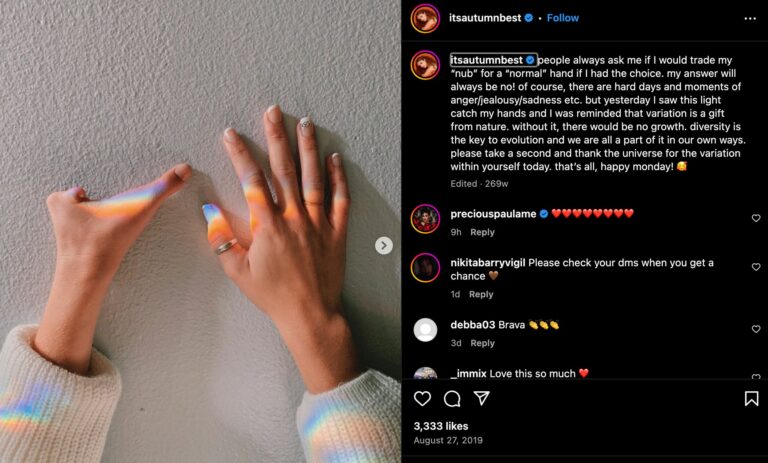Open the comment bubble icon
The height and width of the screenshot is (463, 768).
452,399
